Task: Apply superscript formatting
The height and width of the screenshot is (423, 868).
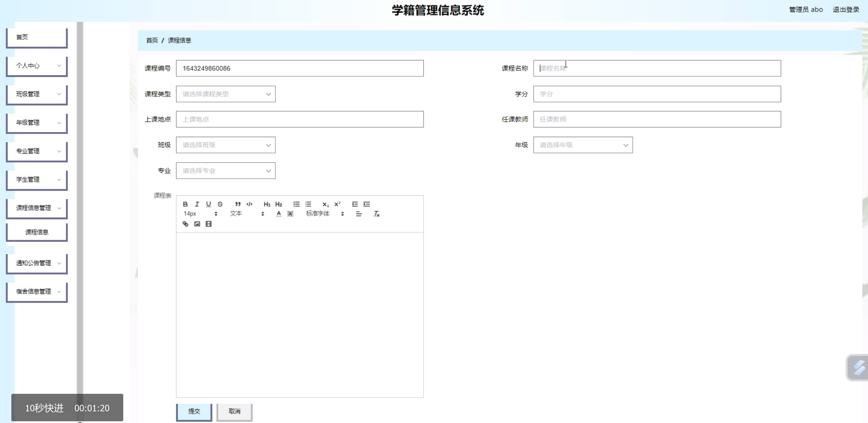Action: click(338, 204)
